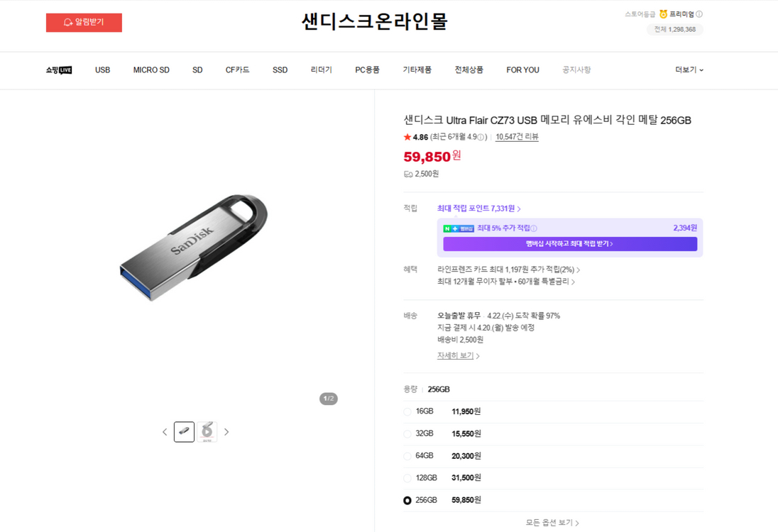Expand 최대 적립 포인트 7,331원 details
The height and width of the screenshot is (532, 778).
477,208
